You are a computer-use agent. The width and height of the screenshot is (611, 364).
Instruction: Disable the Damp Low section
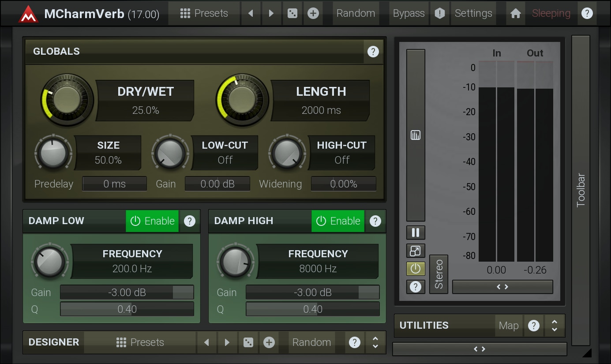click(152, 221)
